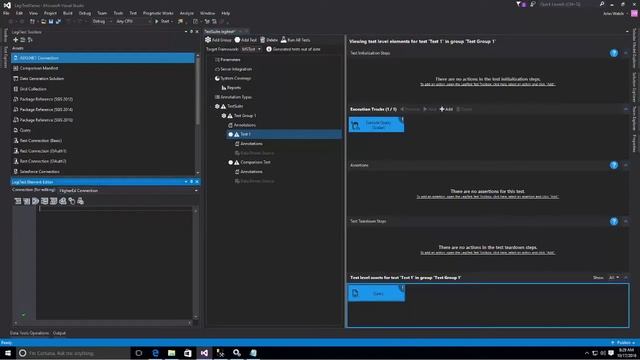Viewport: 640px width, 360px height.
Task: Click the plus icon in LegiTest Toolbox
Action: 16,40
